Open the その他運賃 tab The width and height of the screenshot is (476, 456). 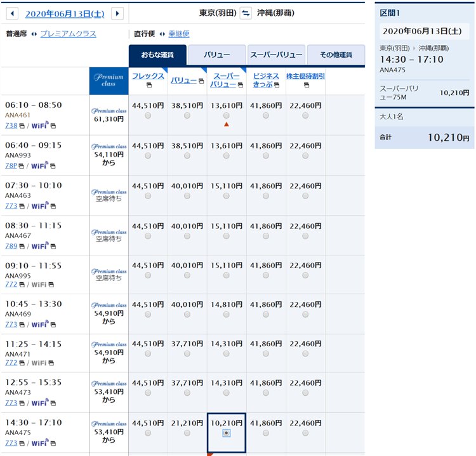click(x=336, y=55)
